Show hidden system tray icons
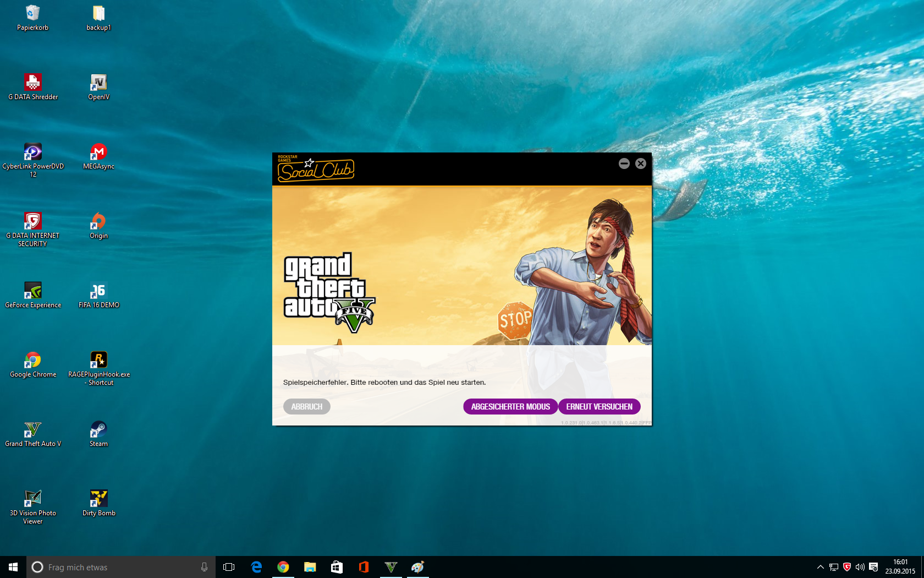Viewport: 924px width, 578px height. (x=821, y=567)
